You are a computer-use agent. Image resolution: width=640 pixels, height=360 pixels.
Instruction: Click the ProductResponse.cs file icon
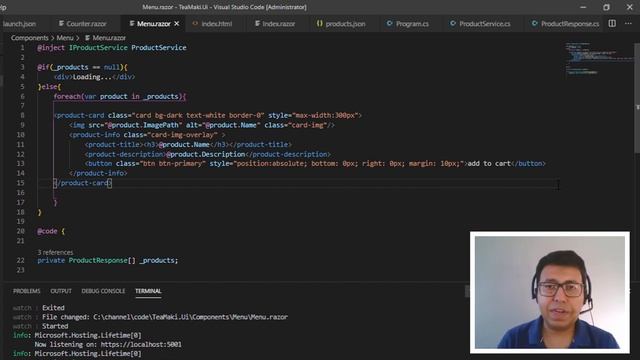click(534, 24)
